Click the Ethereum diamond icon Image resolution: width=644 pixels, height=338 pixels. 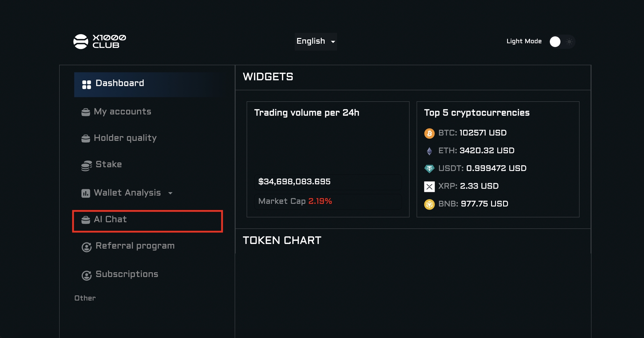click(x=429, y=151)
